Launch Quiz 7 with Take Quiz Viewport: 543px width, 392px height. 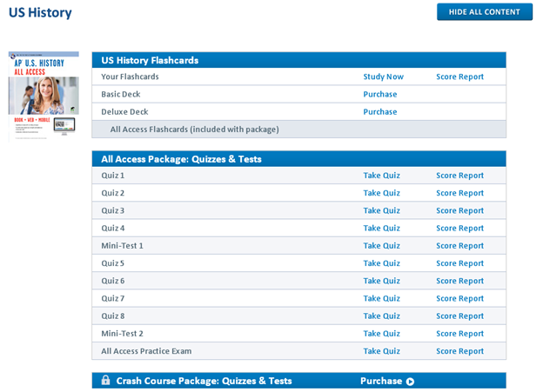381,298
